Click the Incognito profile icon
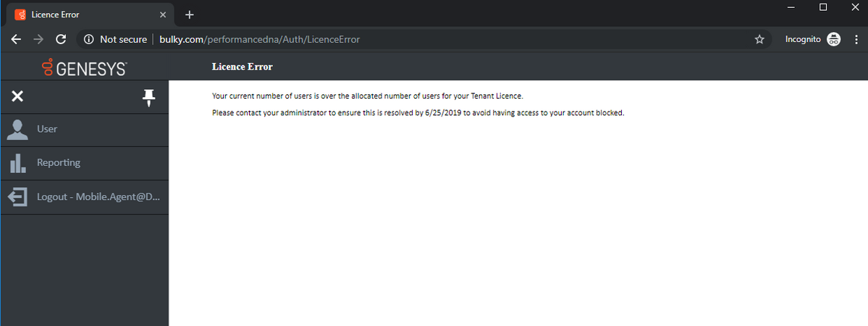Screen dimensions: 868x326 coord(834,39)
